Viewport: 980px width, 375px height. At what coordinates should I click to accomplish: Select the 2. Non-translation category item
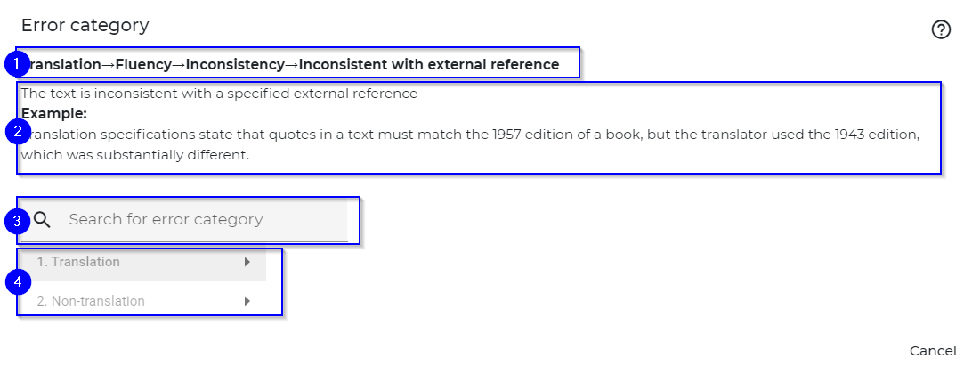[143, 301]
